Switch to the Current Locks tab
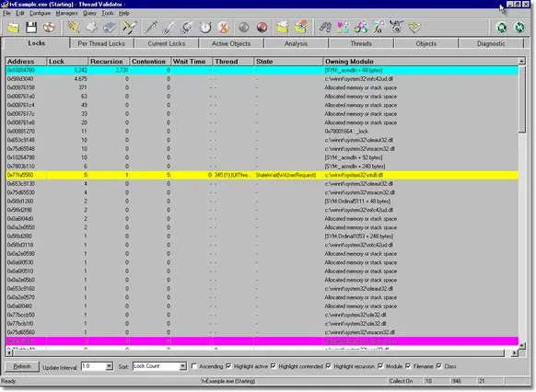Screen dimensions: 536x392 [167, 43]
